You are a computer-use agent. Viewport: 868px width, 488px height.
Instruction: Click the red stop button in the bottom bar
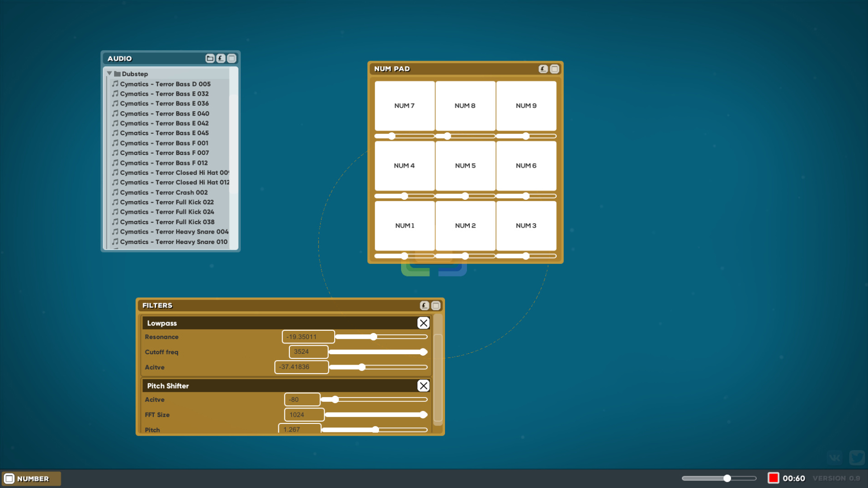tap(774, 478)
